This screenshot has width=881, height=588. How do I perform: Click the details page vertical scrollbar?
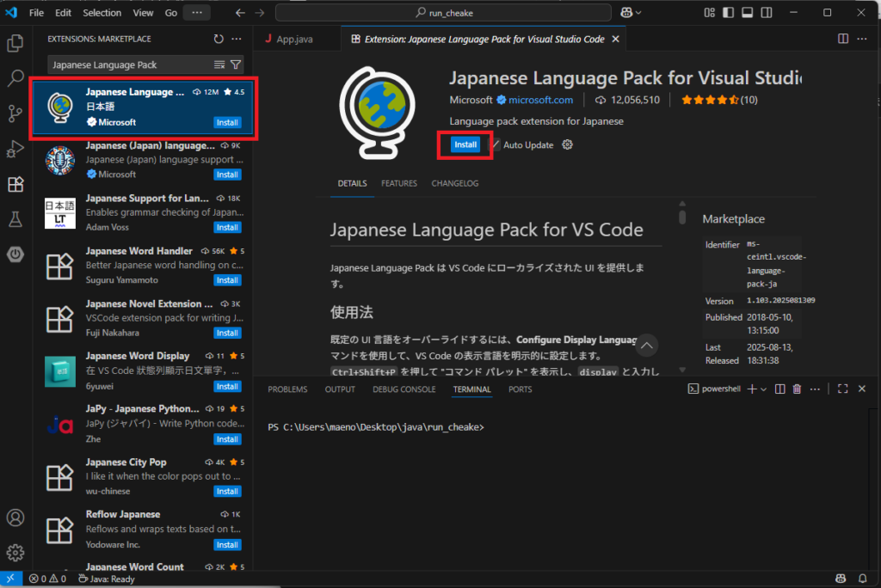[x=682, y=217]
